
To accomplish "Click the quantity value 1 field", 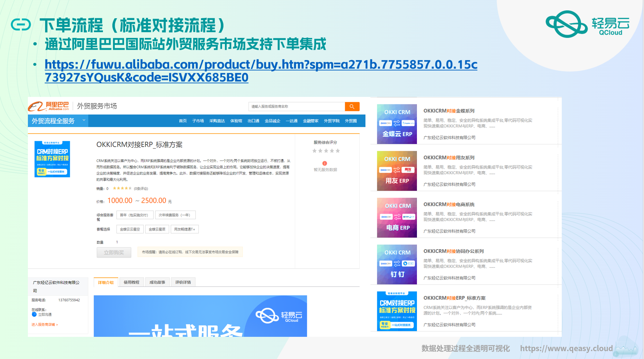I will click(117, 242).
